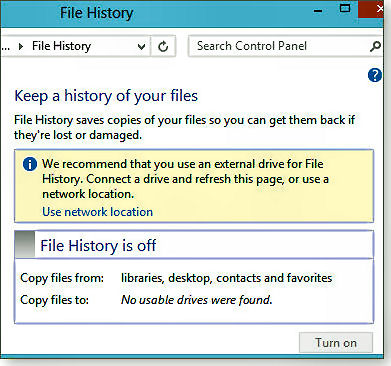The height and width of the screenshot is (366, 391).
Task: Open the Use network location link
Action: (x=97, y=212)
